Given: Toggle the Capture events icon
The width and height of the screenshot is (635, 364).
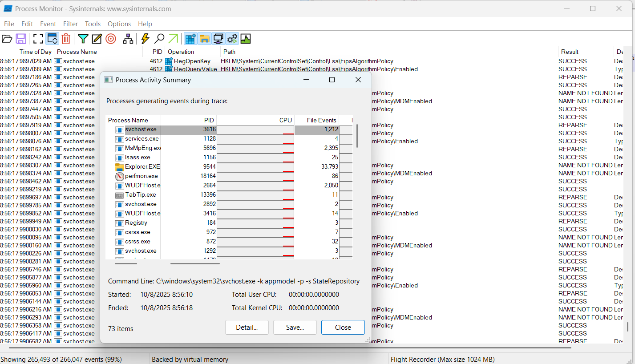Looking at the screenshot, I should [x=38, y=39].
